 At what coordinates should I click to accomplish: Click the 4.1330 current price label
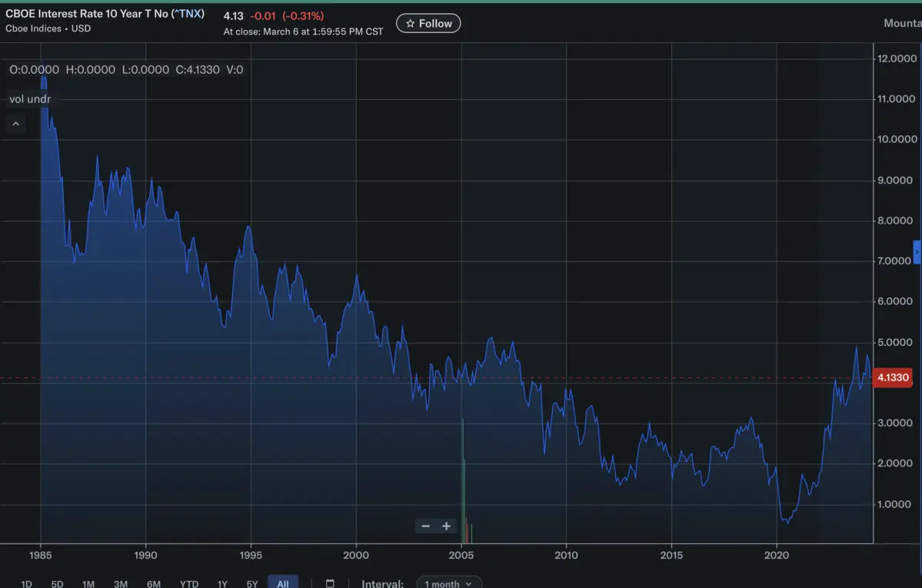tap(893, 377)
